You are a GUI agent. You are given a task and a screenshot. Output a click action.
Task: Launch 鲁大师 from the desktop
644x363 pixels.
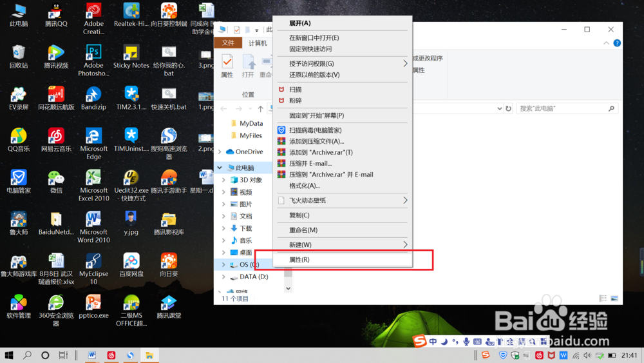tap(19, 224)
